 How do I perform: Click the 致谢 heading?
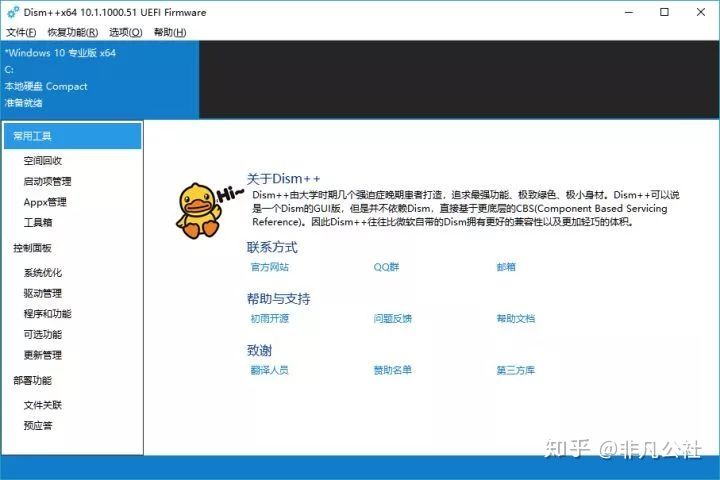(259, 350)
